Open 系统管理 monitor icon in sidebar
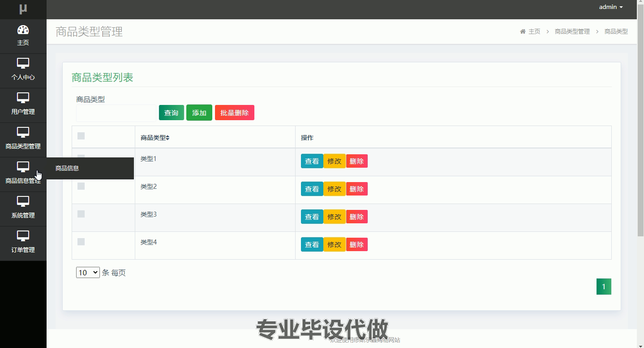The image size is (644, 348). [x=23, y=201]
